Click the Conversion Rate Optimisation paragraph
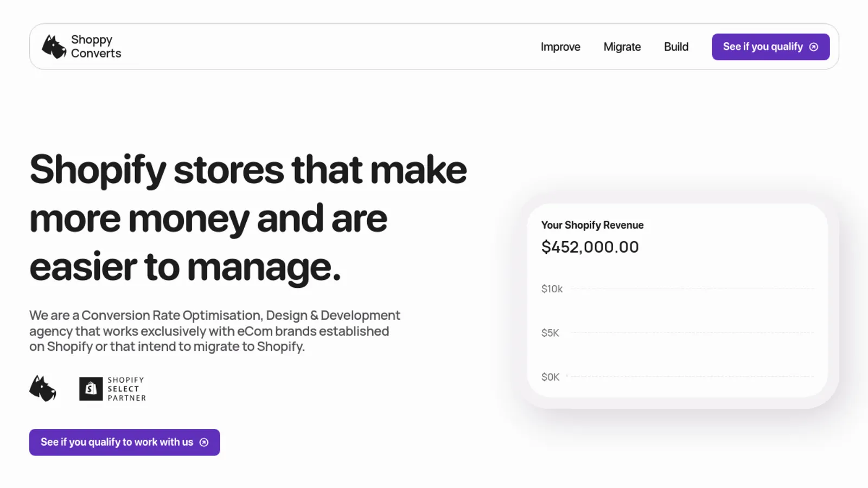 (x=215, y=331)
